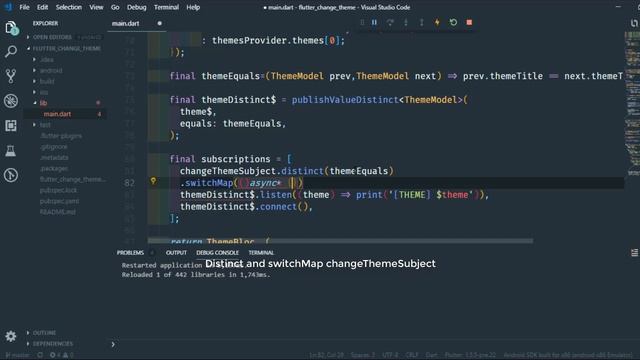640x360 pixels.
Task: Open the .flutter-plugins file
Action: pos(61,136)
